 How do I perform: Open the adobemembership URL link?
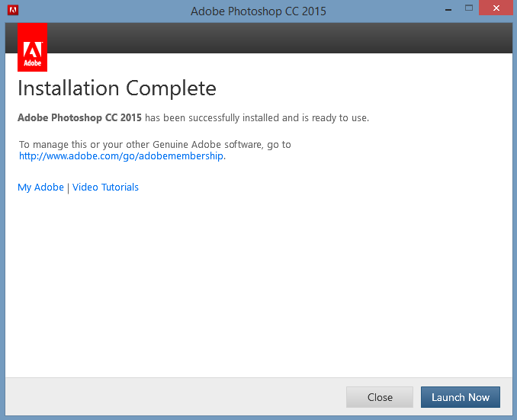tap(121, 155)
